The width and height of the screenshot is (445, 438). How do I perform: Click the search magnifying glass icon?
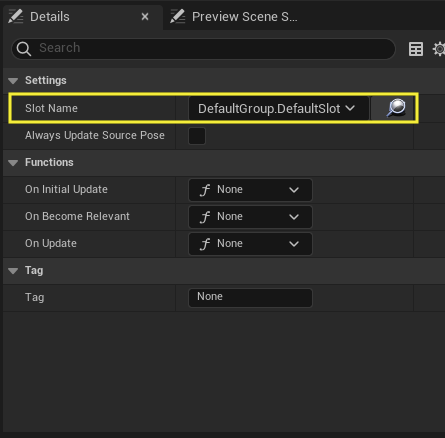tap(24, 49)
